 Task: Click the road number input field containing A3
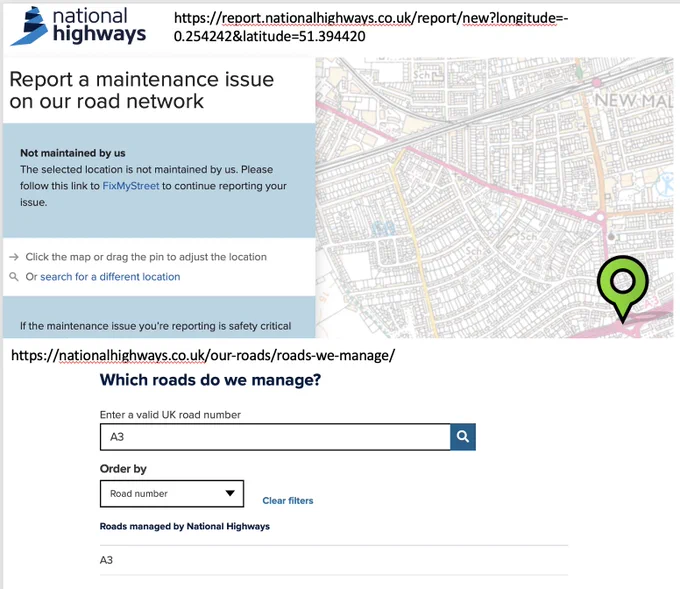pos(275,437)
